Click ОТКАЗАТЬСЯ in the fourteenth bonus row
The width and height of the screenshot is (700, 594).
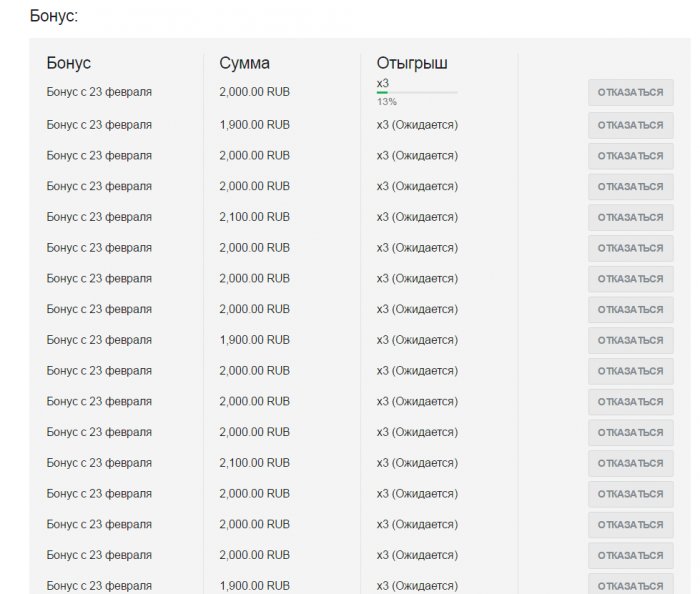630,494
